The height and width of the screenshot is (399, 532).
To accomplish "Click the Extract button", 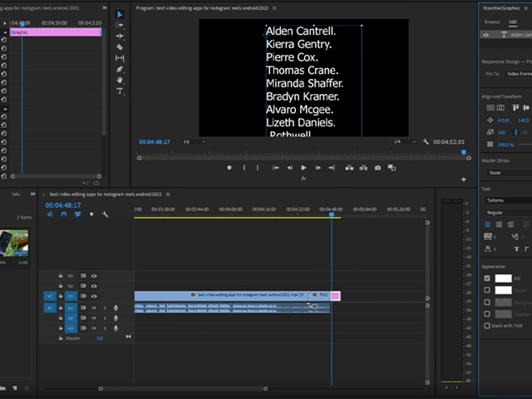I will click(363, 168).
